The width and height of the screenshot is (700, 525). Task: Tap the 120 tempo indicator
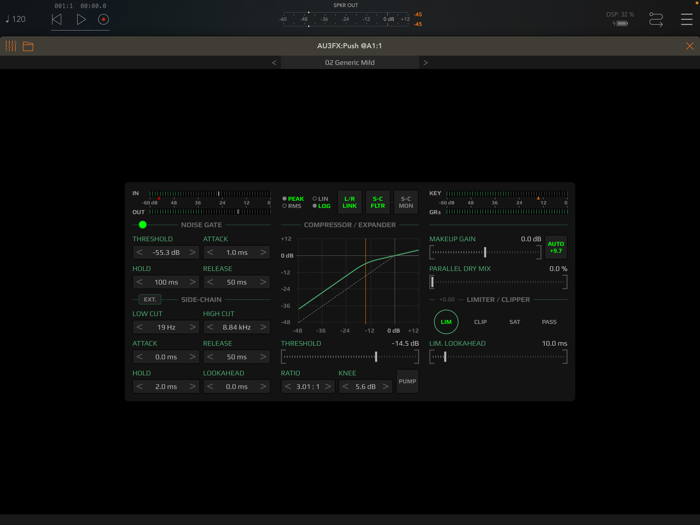coord(16,19)
